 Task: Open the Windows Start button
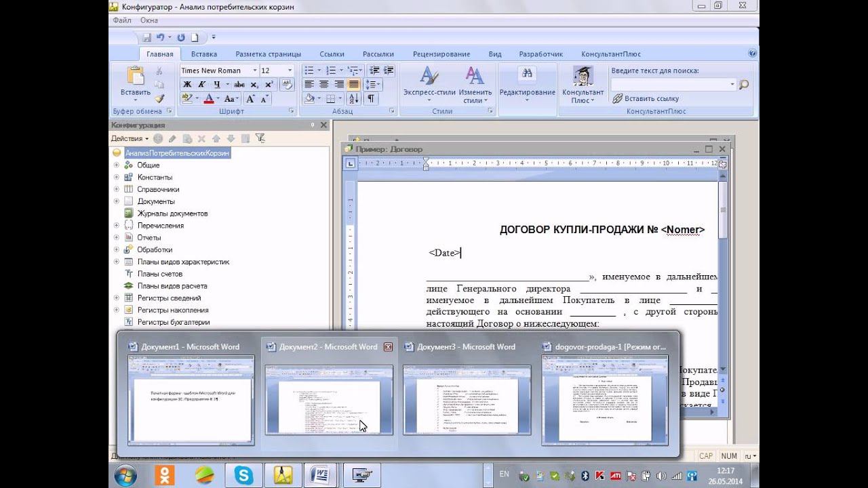coord(126,475)
